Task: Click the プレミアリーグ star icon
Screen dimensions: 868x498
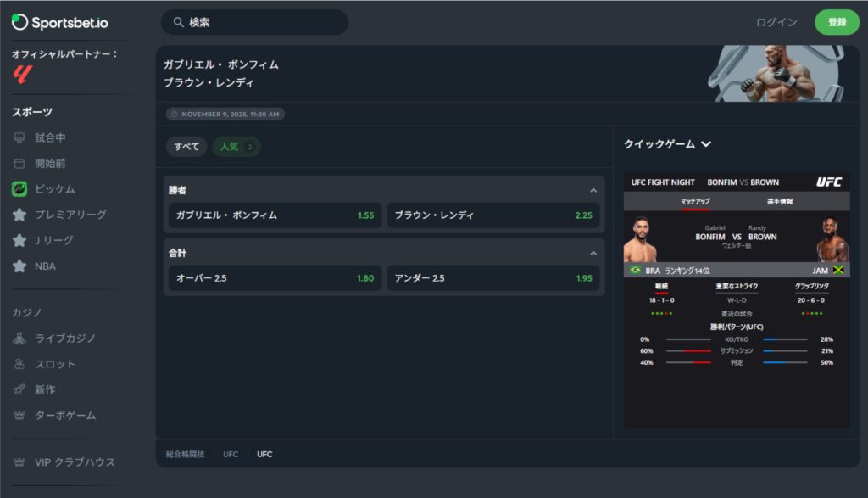Action: 19,215
